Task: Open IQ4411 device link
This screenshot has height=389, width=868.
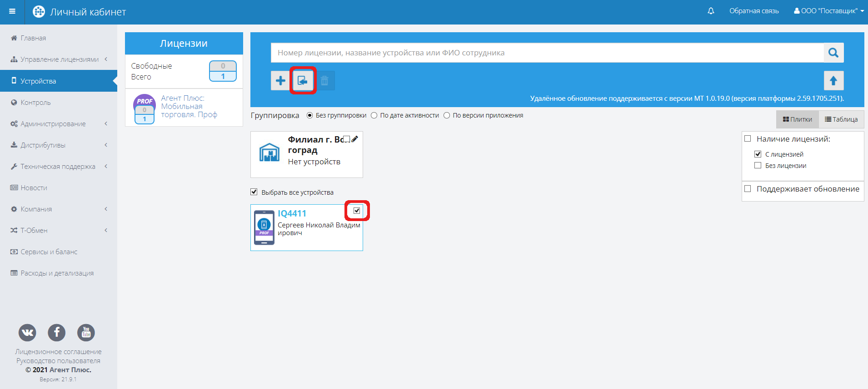Action: coord(292,213)
